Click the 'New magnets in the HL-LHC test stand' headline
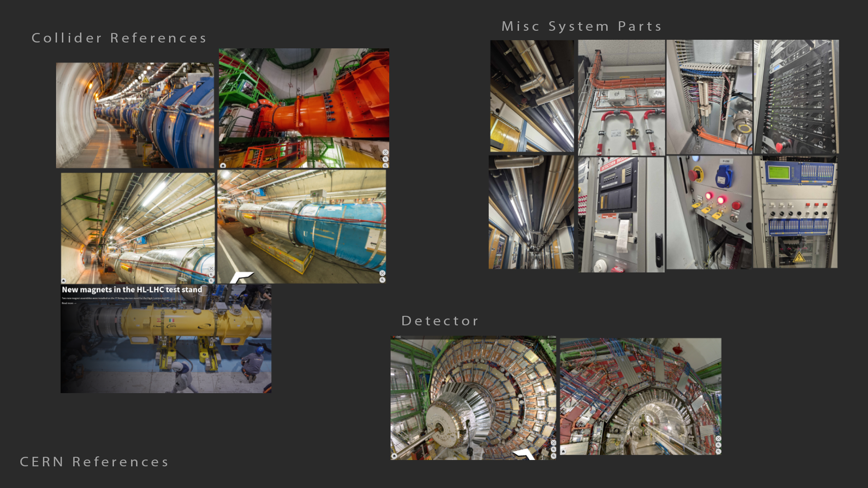The height and width of the screenshot is (488, 868). (132, 290)
